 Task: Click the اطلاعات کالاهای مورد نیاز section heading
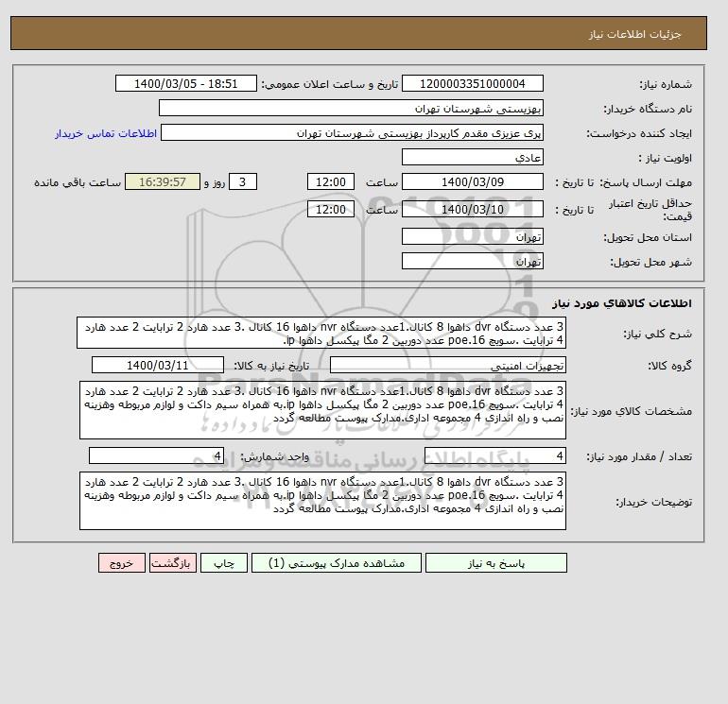pos(622,303)
